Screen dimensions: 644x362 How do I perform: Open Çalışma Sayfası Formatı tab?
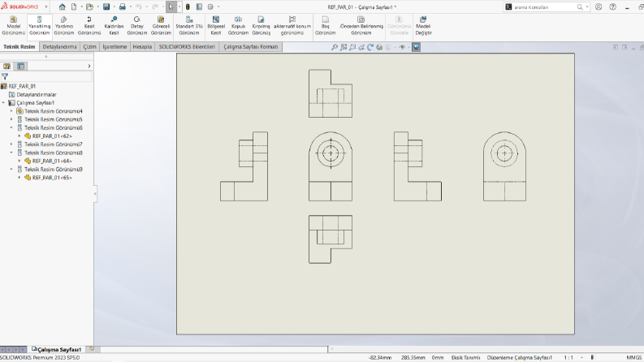coord(251,47)
